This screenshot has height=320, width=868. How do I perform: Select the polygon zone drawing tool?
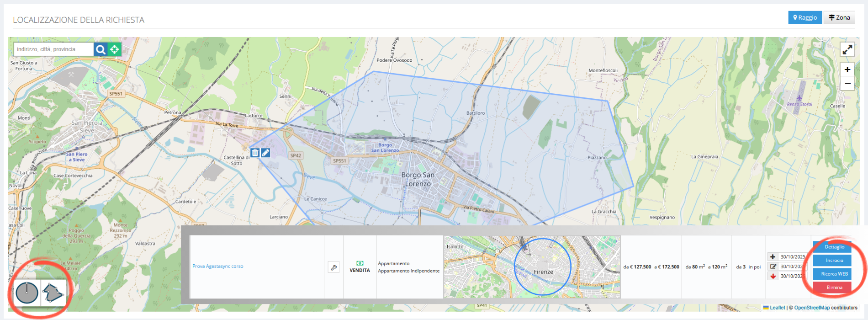coord(53,293)
